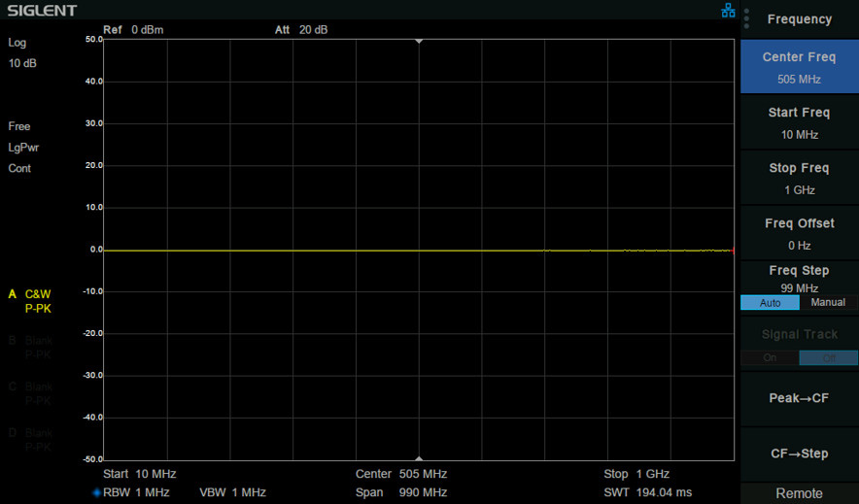Click the red trace end marker at right edge
The image size is (859, 504).
pyautogui.click(x=733, y=251)
